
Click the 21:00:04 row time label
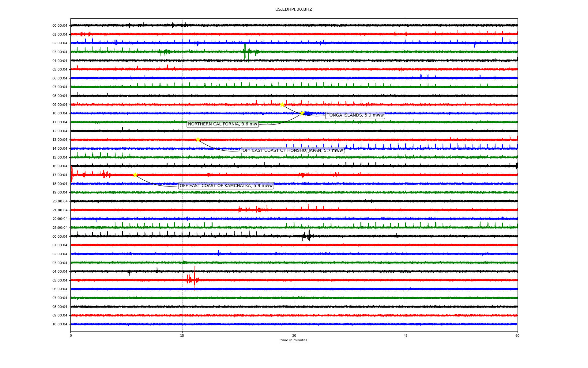60,210
